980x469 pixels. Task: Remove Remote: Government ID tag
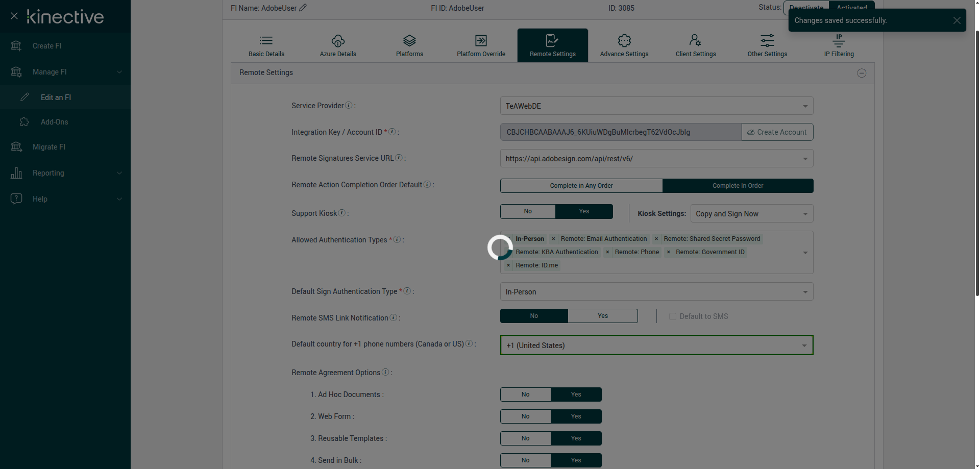coord(669,252)
